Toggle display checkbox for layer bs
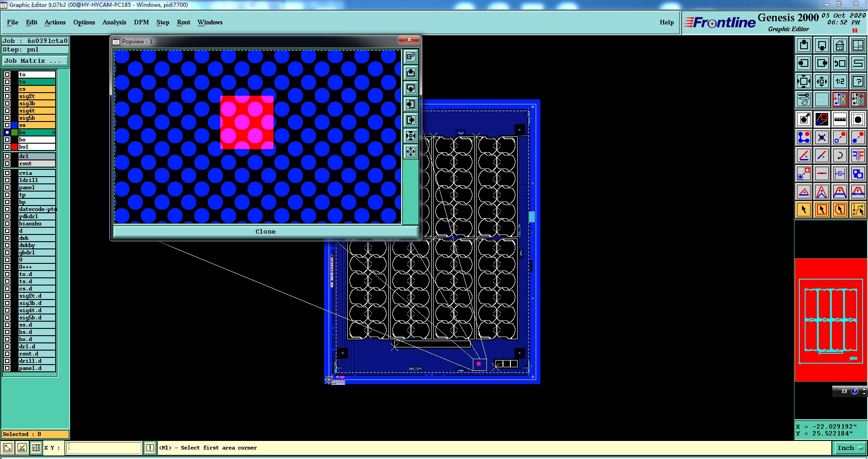Screen dimensions: 868x459 click(7, 132)
